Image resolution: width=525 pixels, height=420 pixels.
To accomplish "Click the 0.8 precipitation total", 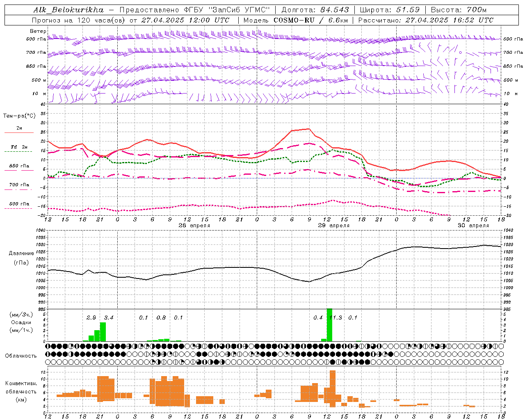I will coord(161,317).
